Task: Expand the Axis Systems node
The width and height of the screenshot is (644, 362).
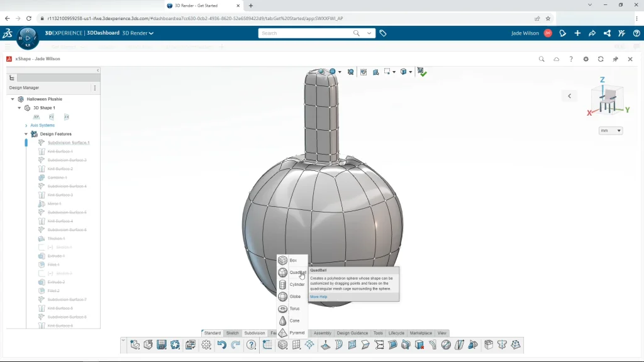Action: [26, 125]
